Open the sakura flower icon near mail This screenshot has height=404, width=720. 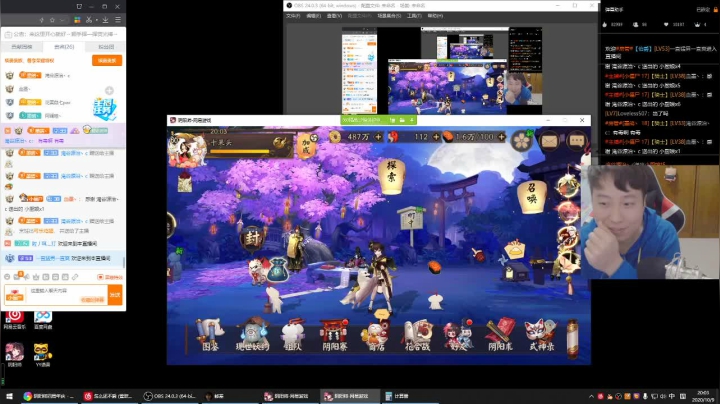[x=522, y=140]
